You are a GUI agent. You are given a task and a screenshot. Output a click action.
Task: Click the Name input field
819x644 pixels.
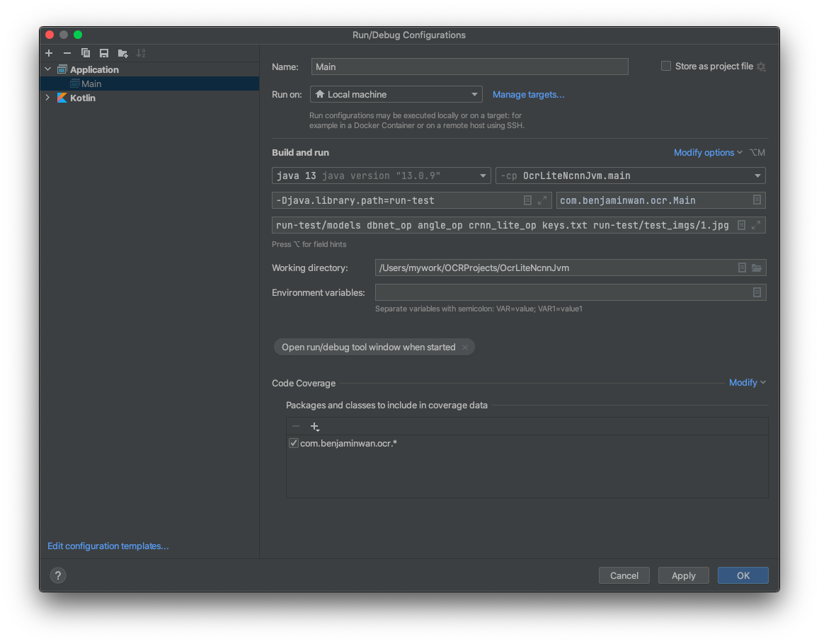point(469,67)
